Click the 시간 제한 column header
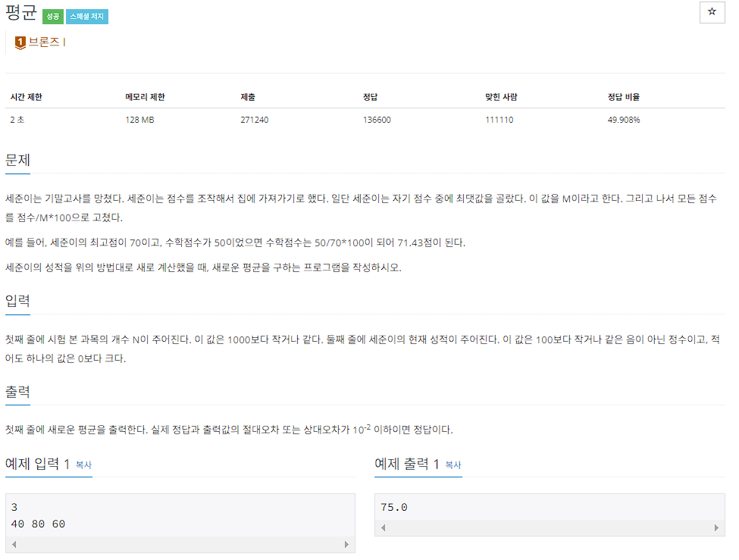 27,97
